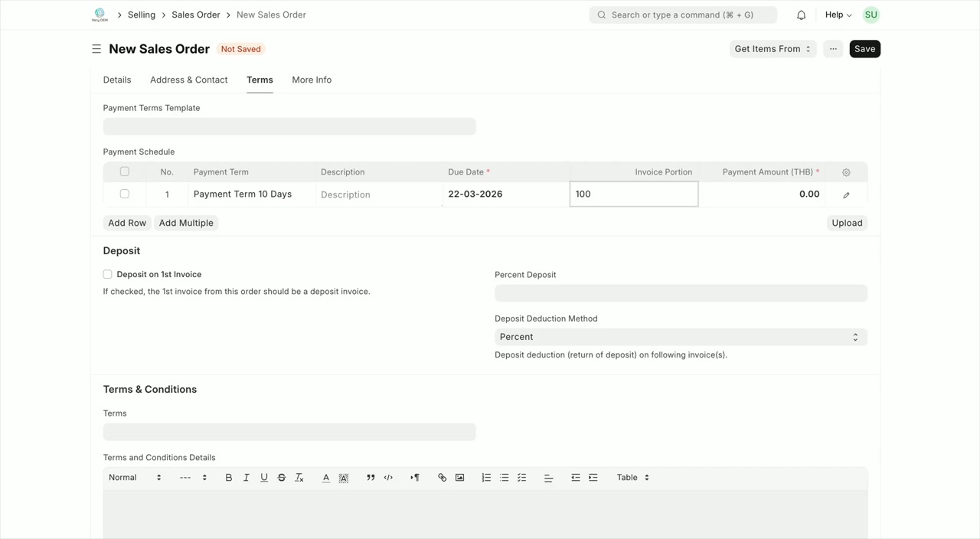Enable Deposit on 1st Invoice checkbox
980x539 pixels.
click(x=108, y=274)
